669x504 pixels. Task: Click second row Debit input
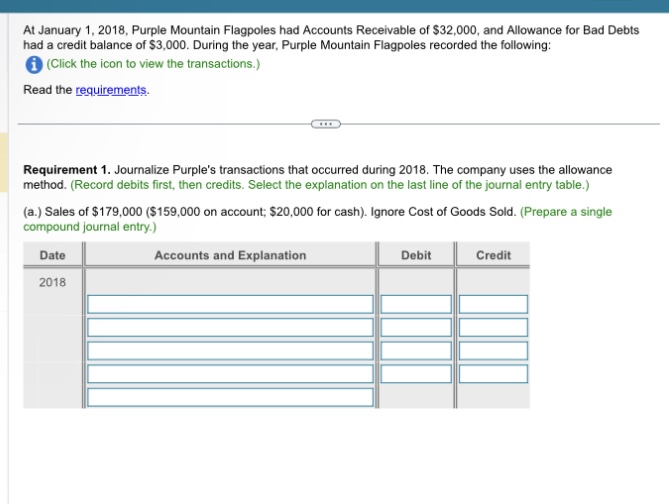coord(416,327)
